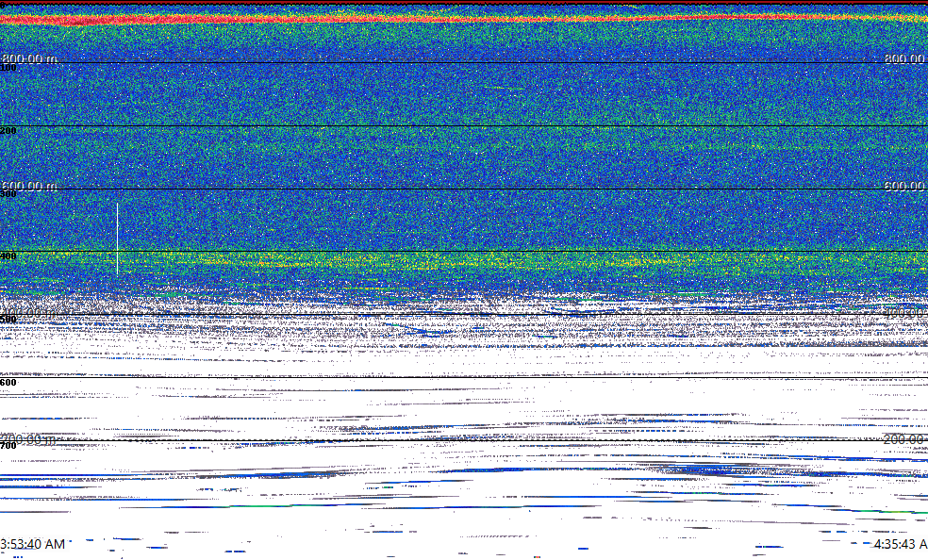Click the left-side 800.00 m range label
Viewport: 928px width, 560px height.
(29, 58)
